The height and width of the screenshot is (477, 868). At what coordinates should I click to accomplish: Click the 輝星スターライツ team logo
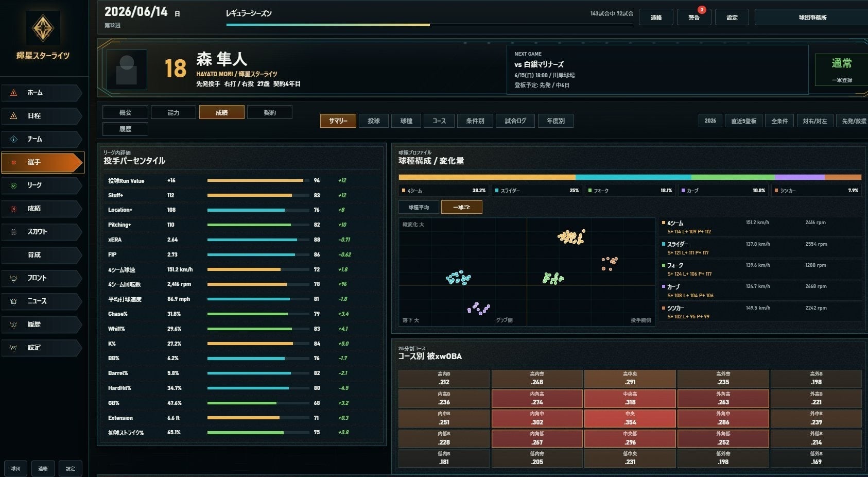pyautogui.click(x=43, y=28)
